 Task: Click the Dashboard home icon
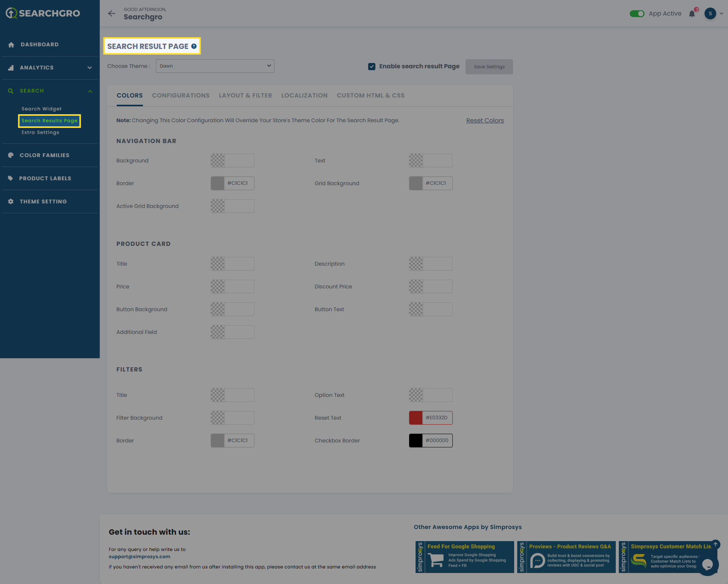tap(11, 45)
